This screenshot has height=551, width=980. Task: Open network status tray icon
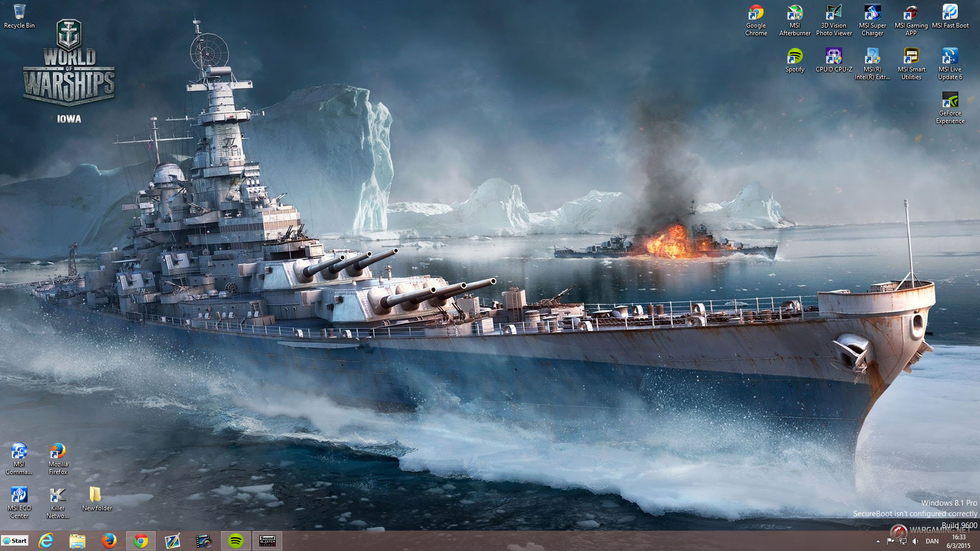click(x=903, y=541)
